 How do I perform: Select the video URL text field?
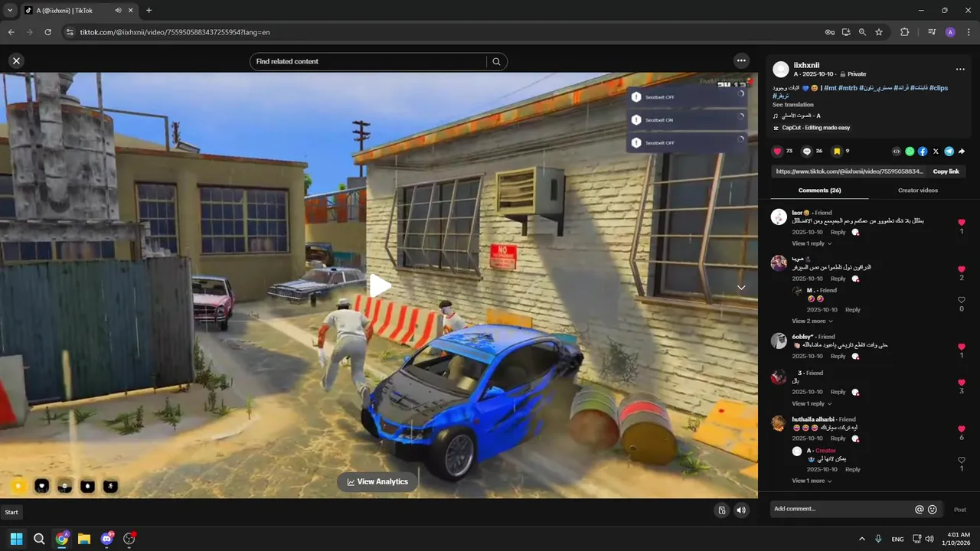849,171
